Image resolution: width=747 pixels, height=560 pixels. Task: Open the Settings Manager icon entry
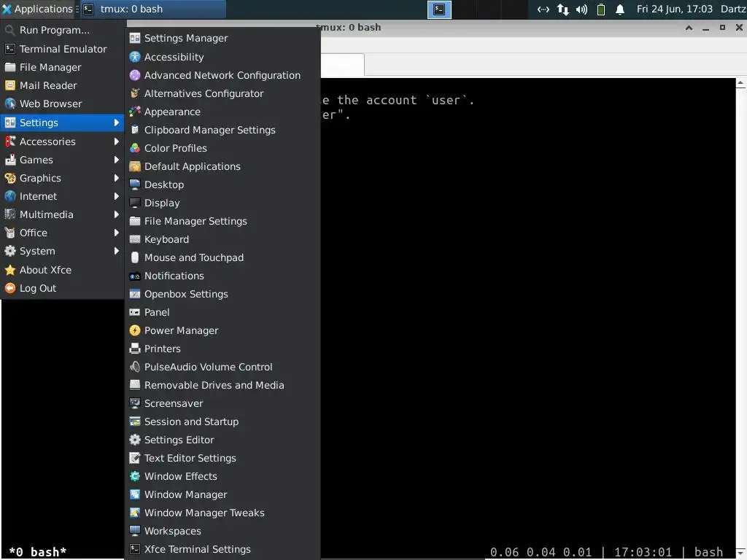click(x=135, y=38)
